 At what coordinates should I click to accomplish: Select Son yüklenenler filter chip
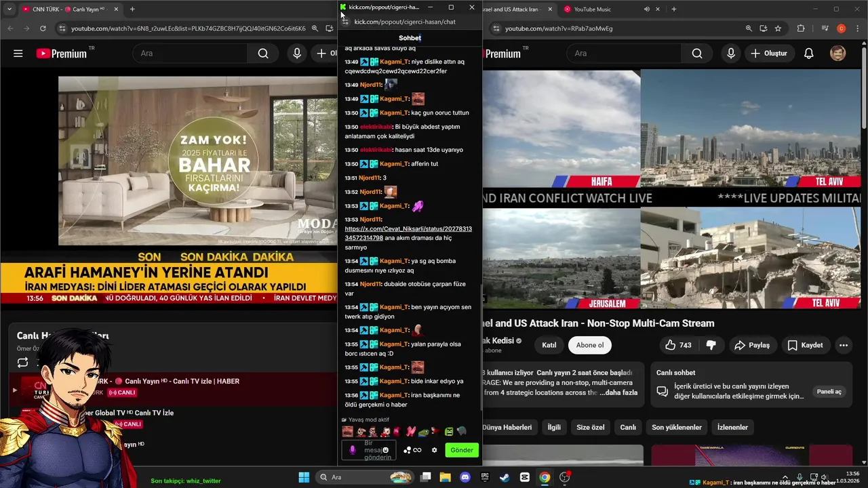(677, 427)
